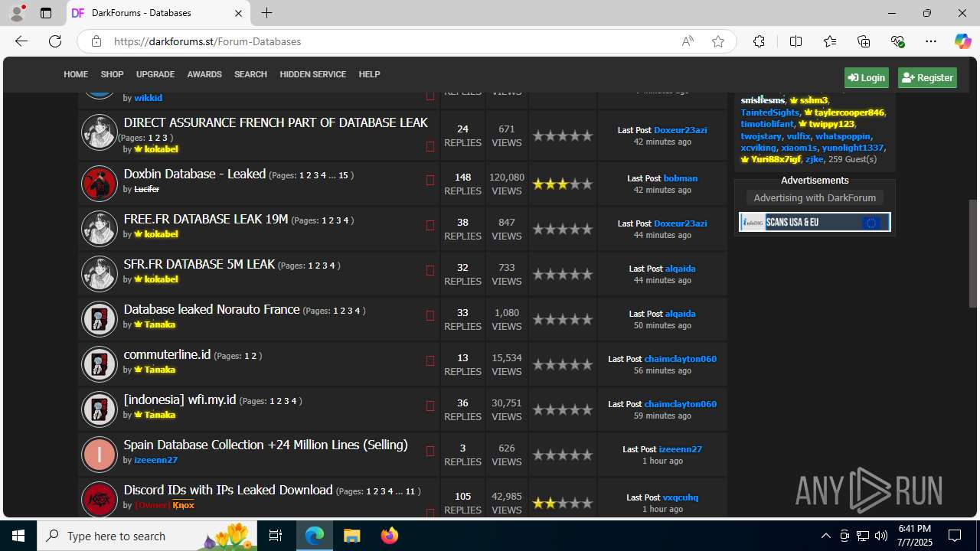Open SHOP in forum navigation
Image resolution: width=980 pixels, height=551 pixels.
pyautogui.click(x=112, y=74)
